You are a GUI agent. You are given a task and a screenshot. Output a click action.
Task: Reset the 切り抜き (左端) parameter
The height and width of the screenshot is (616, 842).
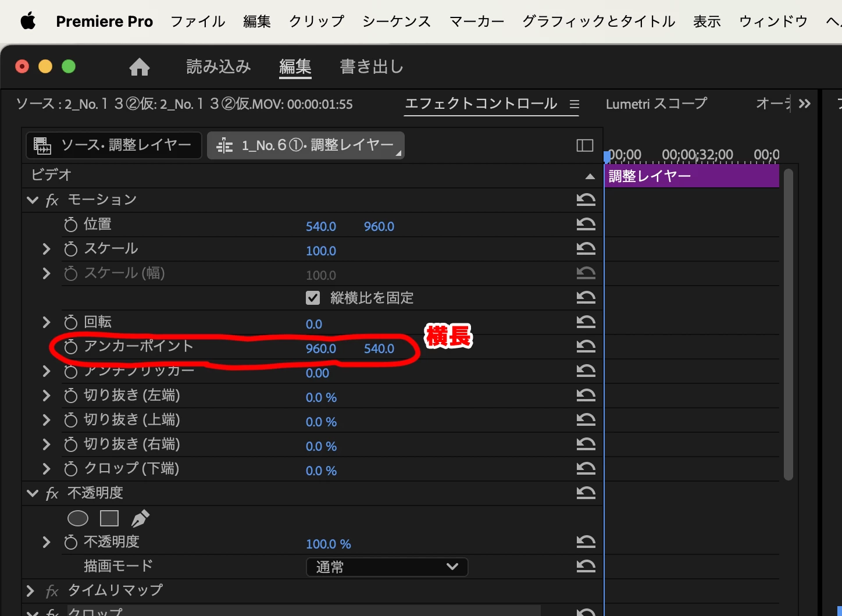point(586,396)
